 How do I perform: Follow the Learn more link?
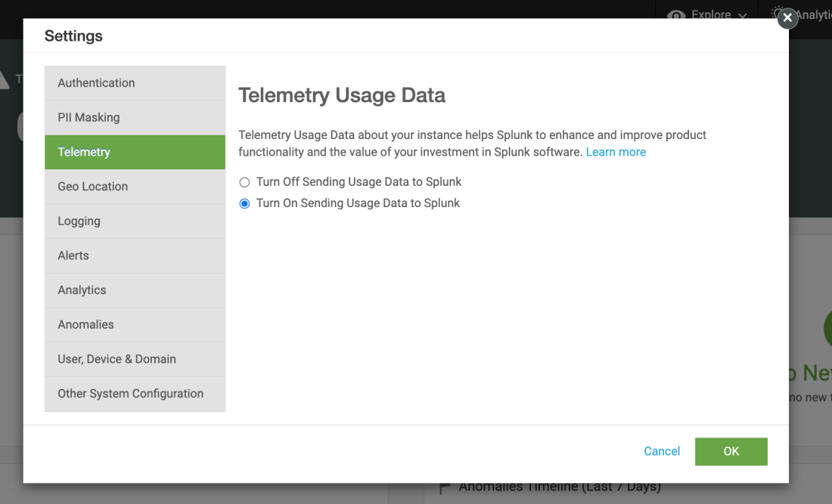coord(616,152)
